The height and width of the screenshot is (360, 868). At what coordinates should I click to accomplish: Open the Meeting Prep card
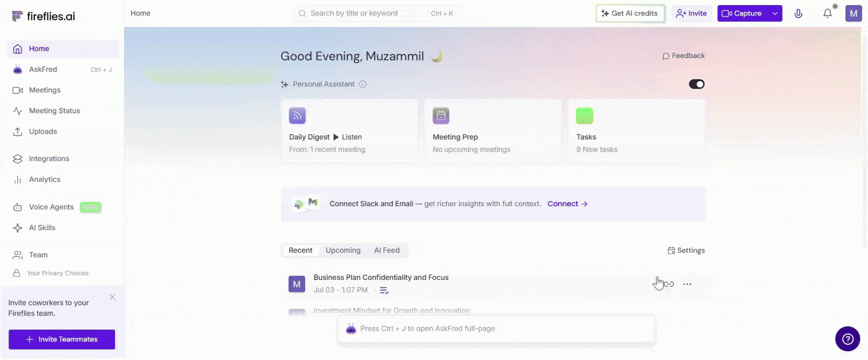pyautogui.click(x=493, y=131)
